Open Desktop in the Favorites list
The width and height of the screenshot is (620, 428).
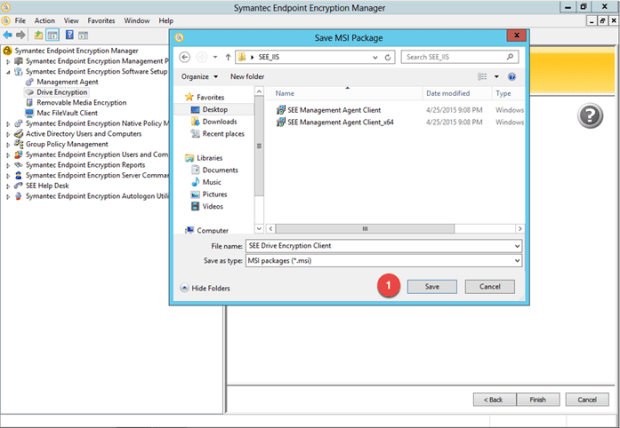click(x=215, y=109)
